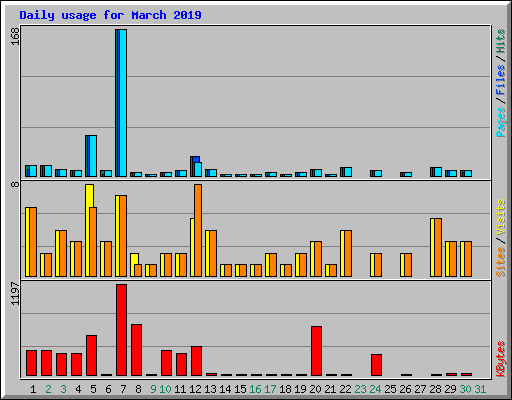
Task: Click day 25 on the x-axis
Action: click(390, 389)
